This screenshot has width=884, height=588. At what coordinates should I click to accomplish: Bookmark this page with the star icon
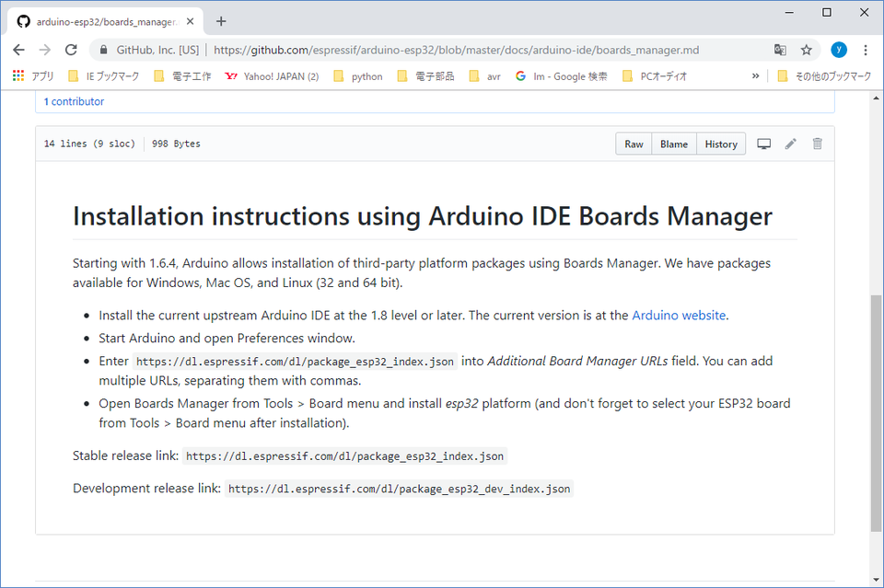tap(807, 50)
